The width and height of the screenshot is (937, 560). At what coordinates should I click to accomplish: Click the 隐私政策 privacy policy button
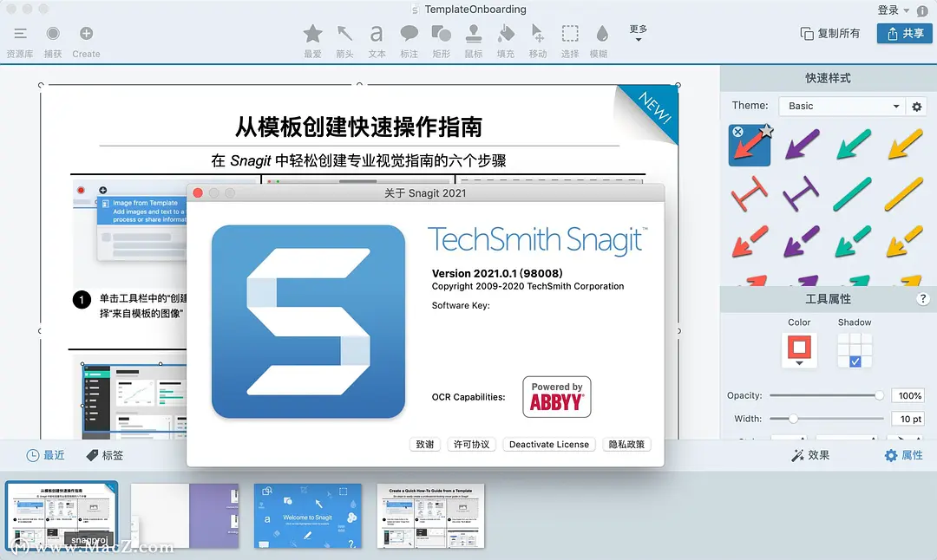[626, 444]
